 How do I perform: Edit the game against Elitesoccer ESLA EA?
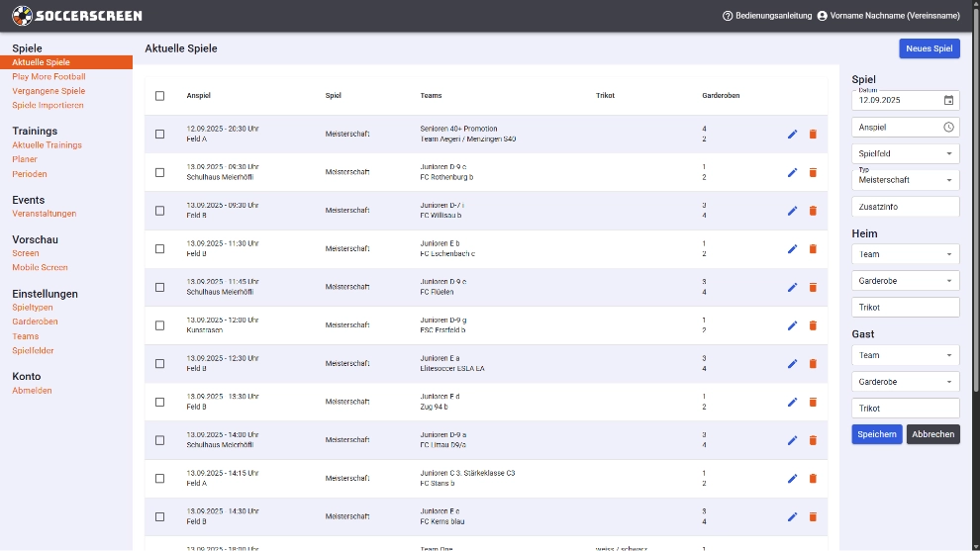point(792,364)
